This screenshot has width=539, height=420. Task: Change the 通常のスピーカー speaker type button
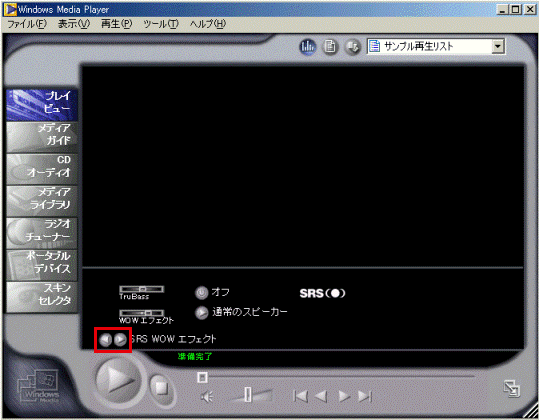click(x=201, y=313)
